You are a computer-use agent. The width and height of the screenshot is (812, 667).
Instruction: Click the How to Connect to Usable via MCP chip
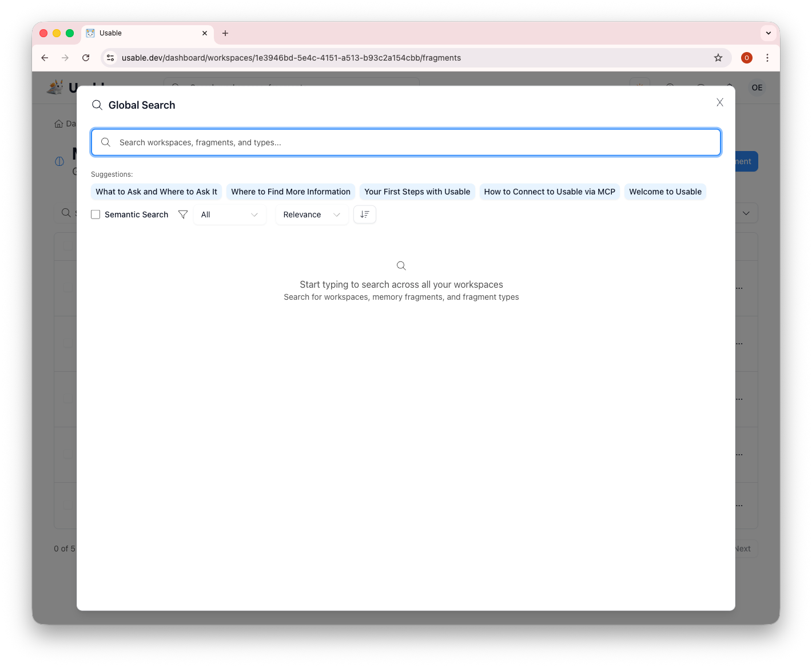(549, 191)
